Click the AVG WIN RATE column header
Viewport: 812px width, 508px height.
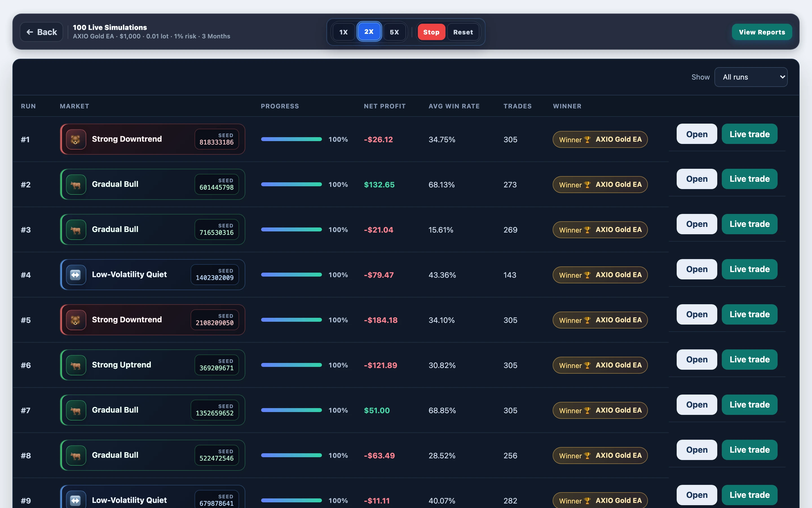(454, 106)
